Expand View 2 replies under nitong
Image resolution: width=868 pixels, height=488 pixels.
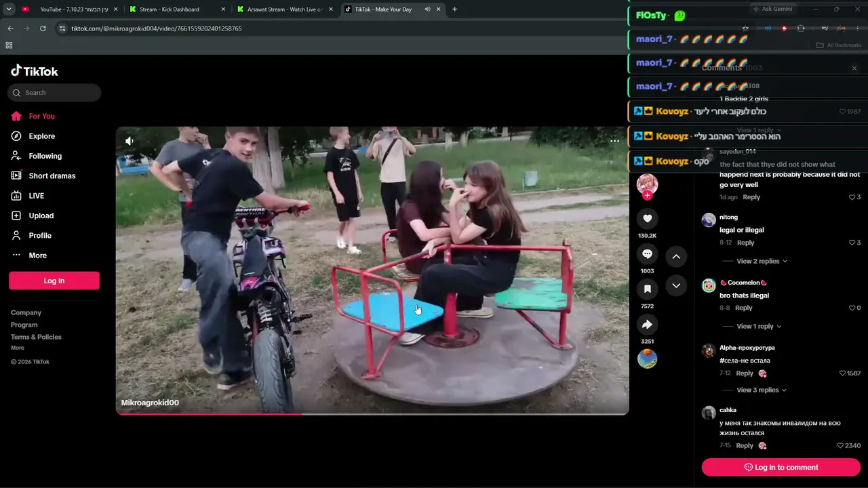pos(762,261)
